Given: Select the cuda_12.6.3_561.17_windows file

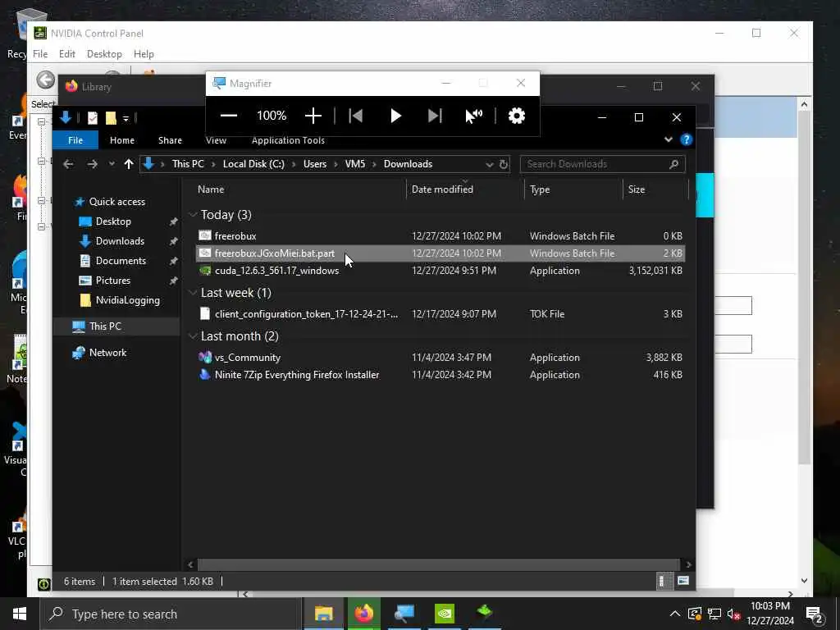Looking at the screenshot, I should tap(441, 271).
